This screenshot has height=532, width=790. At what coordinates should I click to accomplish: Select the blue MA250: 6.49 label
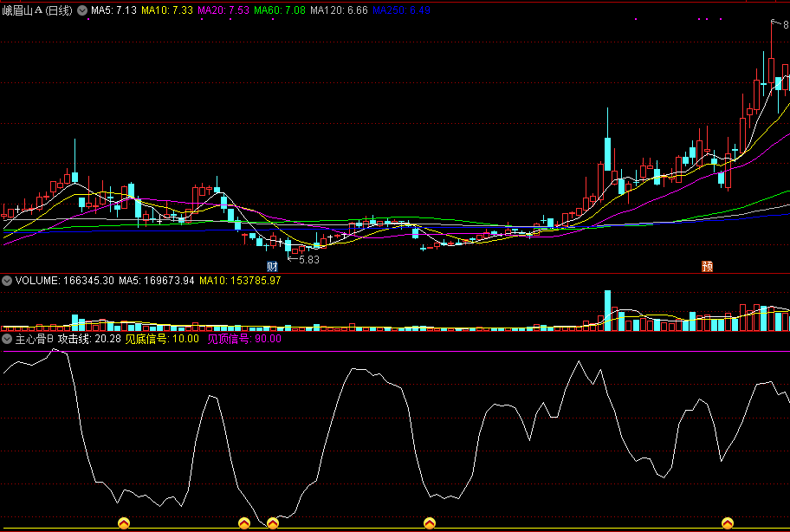[402, 10]
